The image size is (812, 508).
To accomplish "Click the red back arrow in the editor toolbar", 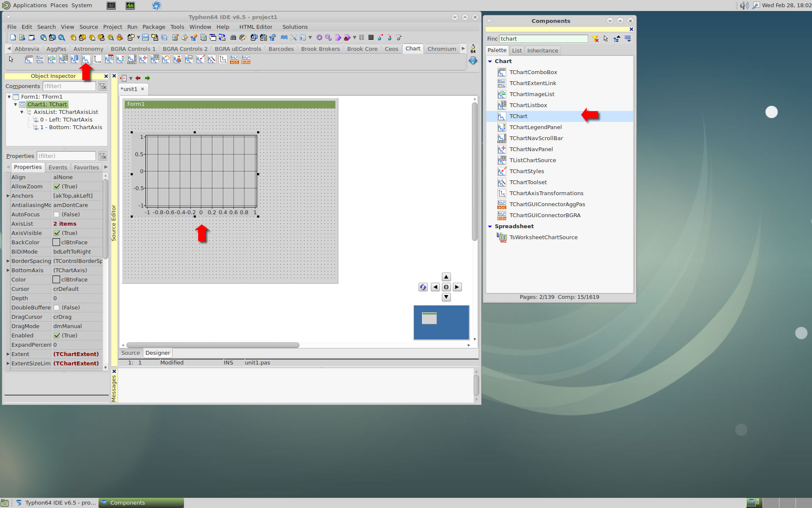I will (x=138, y=78).
